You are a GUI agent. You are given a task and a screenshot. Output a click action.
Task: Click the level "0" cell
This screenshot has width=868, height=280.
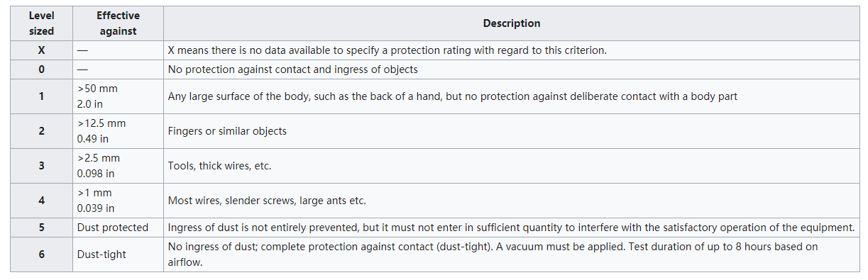coord(41,69)
